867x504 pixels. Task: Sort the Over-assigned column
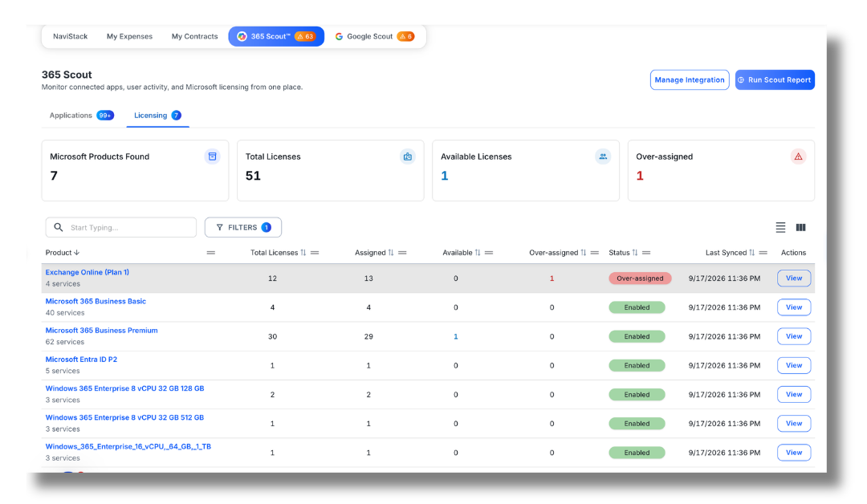click(x=584, y=253)
